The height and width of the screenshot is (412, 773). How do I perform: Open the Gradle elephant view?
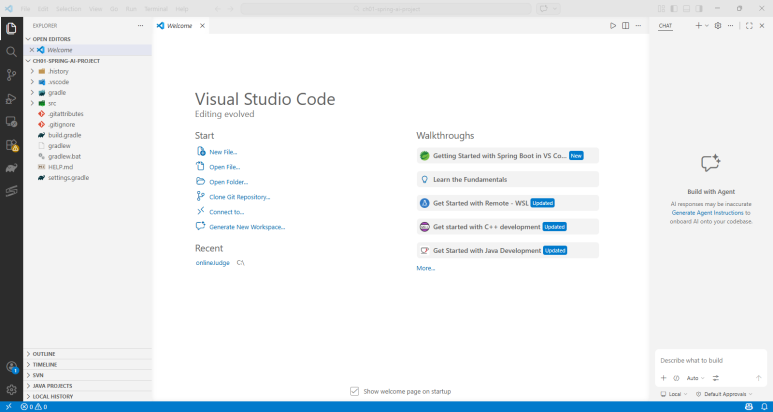click(11, 168)
